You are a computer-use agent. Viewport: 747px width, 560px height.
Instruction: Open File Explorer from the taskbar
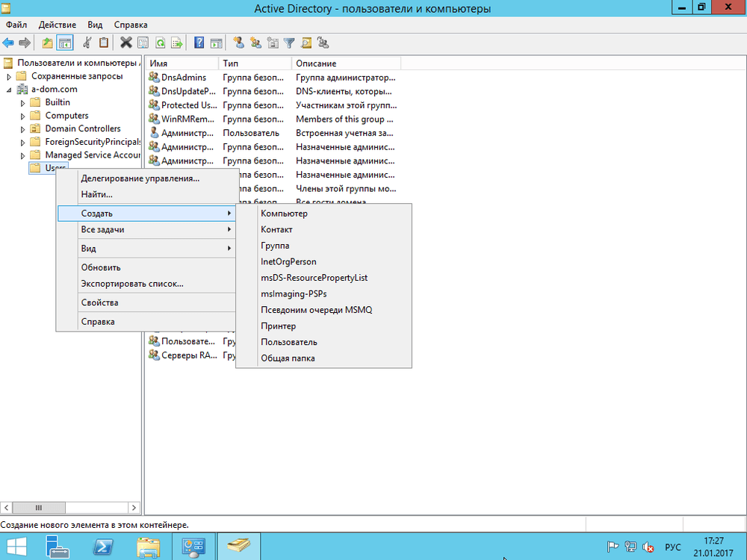pos(148,547)
